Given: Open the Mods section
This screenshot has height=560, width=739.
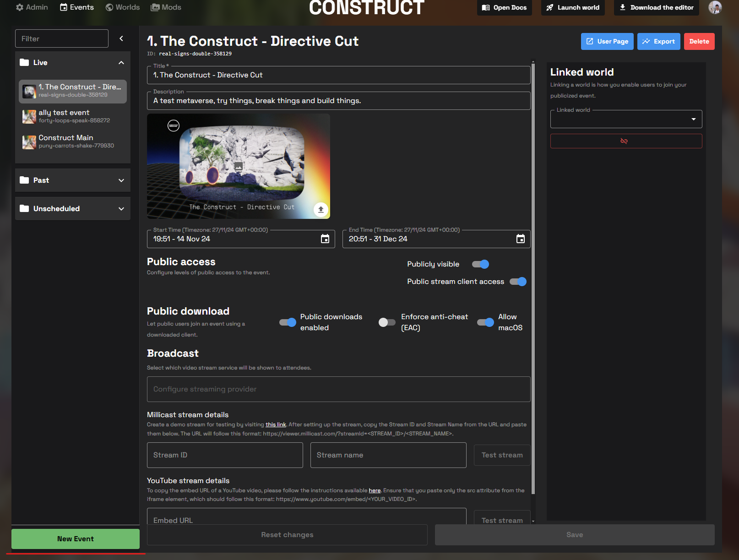Looking at the screenshot, I should tap(166, 7).
